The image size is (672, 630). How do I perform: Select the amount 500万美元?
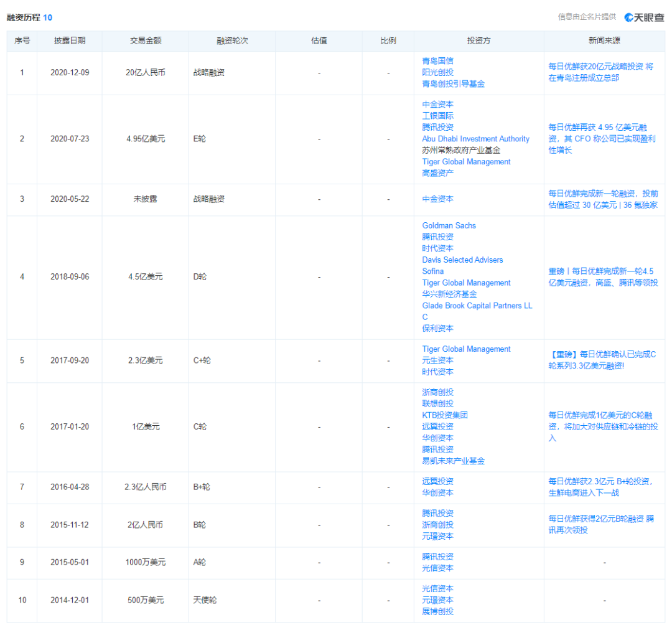point(146,600)
